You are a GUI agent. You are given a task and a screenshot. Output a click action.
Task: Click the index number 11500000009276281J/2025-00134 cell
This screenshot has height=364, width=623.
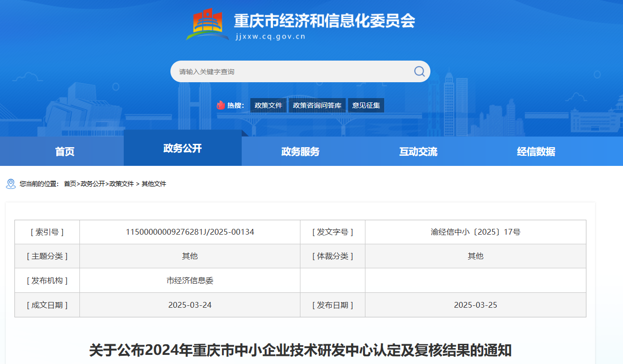[x=190, y=232]
